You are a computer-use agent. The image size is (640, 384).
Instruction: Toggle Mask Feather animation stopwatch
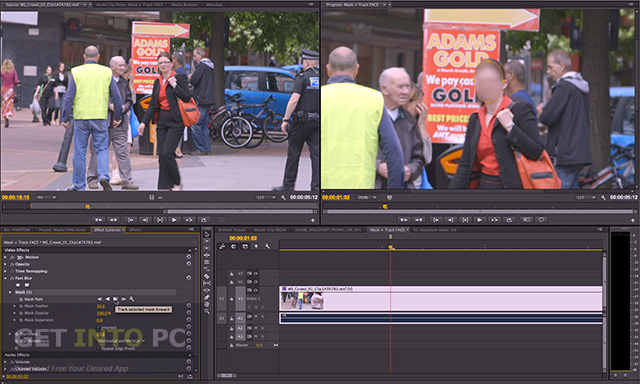tap(21, 306)
